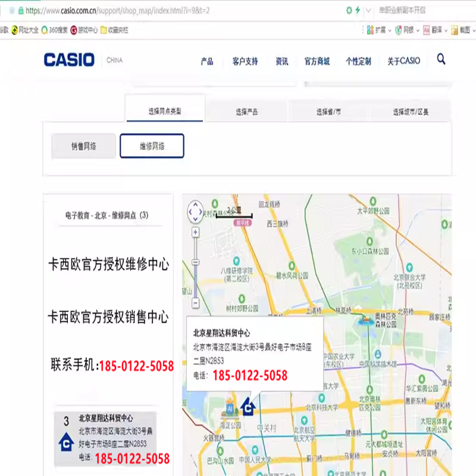Click the blue C marker on the map
Image resolution: width=476 pixels, height=476 pixels.
248,406
